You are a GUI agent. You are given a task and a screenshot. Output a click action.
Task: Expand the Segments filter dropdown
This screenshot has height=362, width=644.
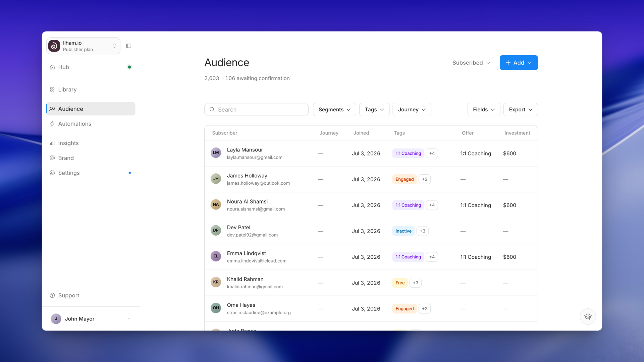click(x=334, y=110)
